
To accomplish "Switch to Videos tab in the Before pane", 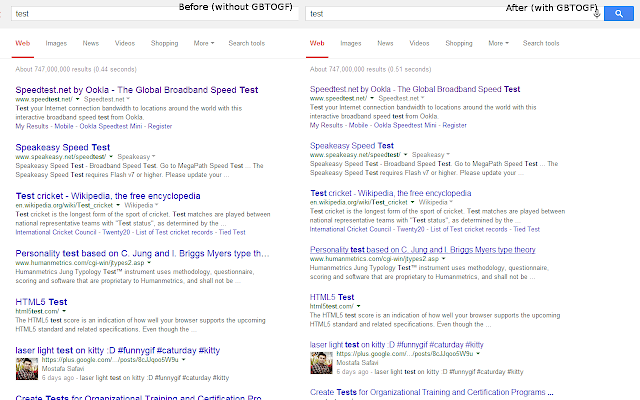I will 124,43.
